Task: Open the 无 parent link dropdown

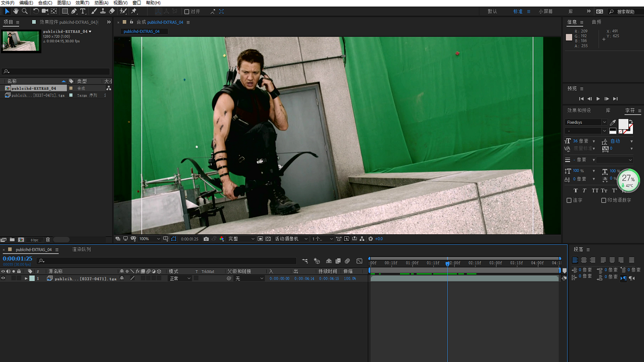Action: pyautogui.click(x=249, y=279)
